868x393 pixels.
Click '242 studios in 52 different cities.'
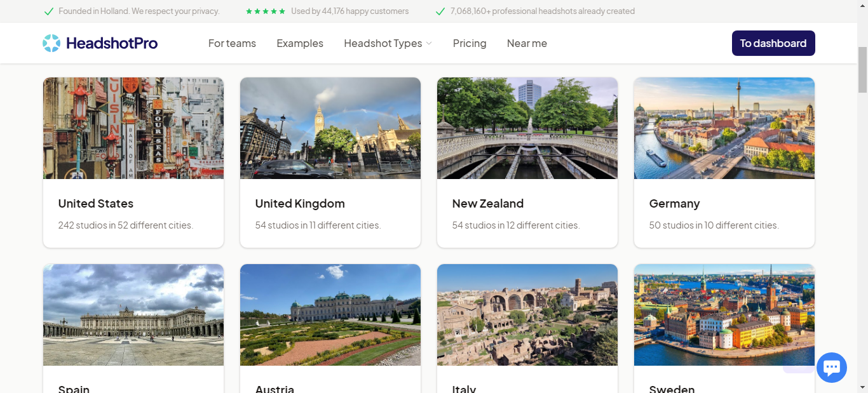coord(126,225)
